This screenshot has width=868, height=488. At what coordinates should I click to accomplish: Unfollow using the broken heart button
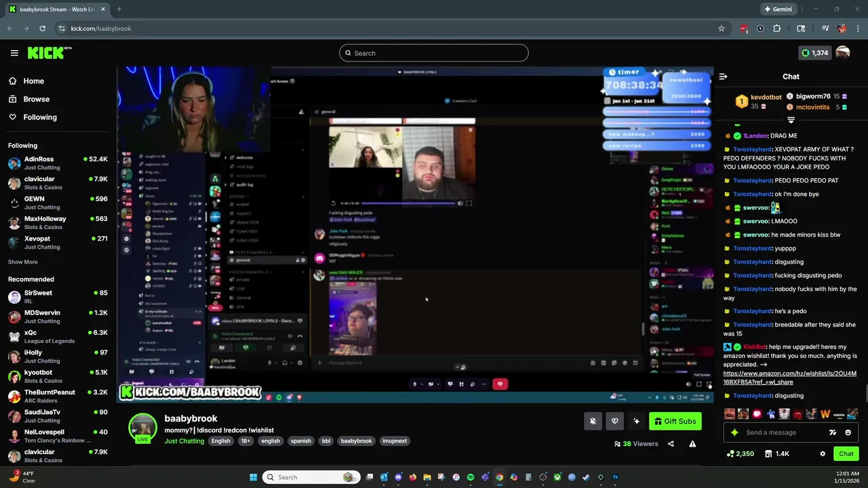pyautogui.click(x=614, y=422)
